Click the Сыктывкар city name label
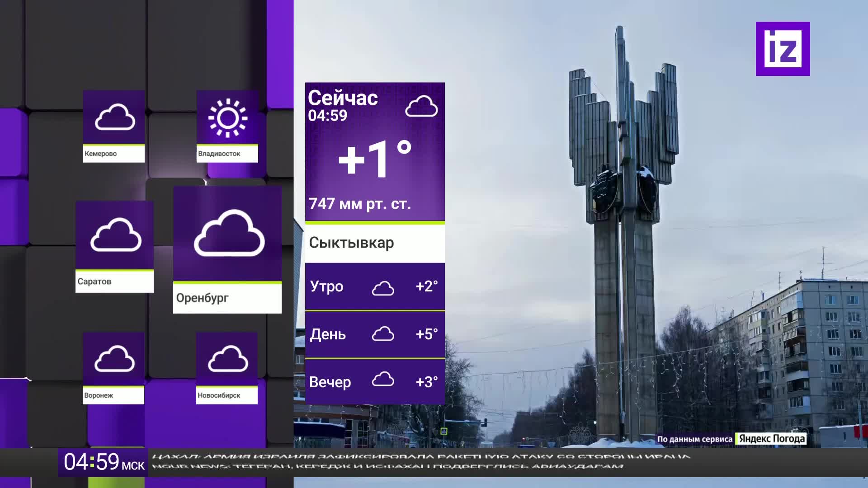 pyautogui.click(x=351, y=243)
